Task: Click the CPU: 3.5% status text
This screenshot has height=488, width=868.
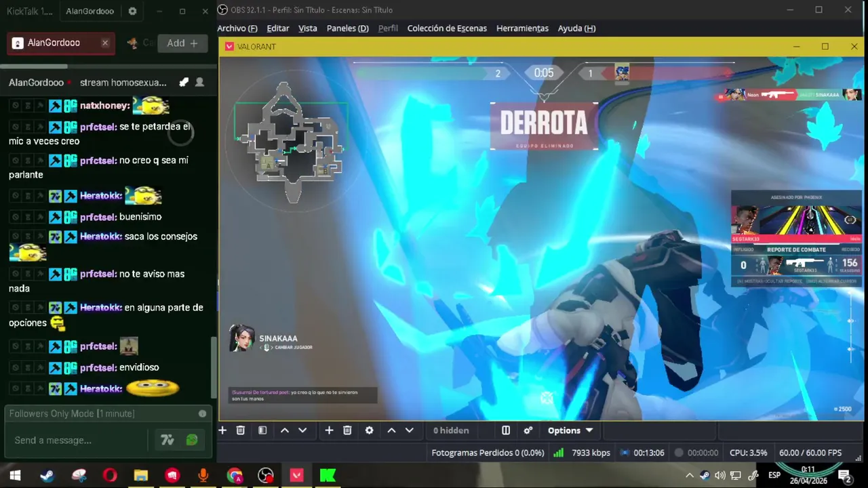Action: pos(749,453)
